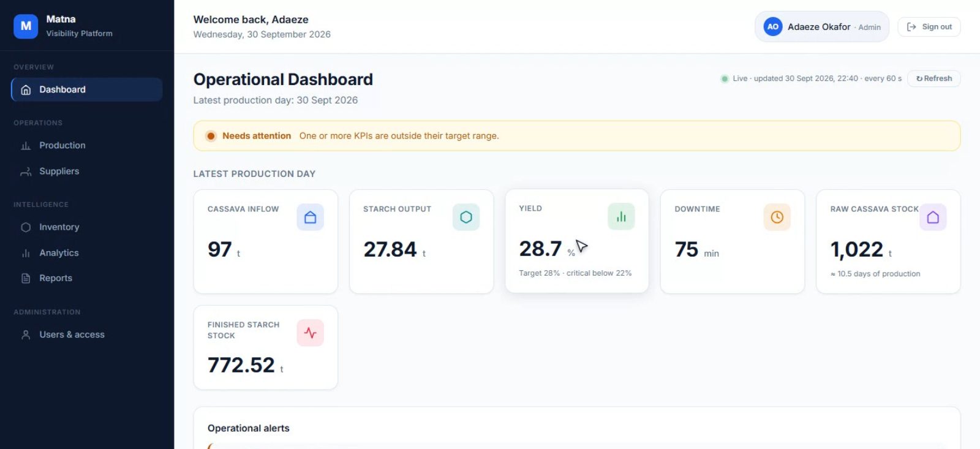
Task: Click the orange Needs attention status dot
Action: coord(211,136)
